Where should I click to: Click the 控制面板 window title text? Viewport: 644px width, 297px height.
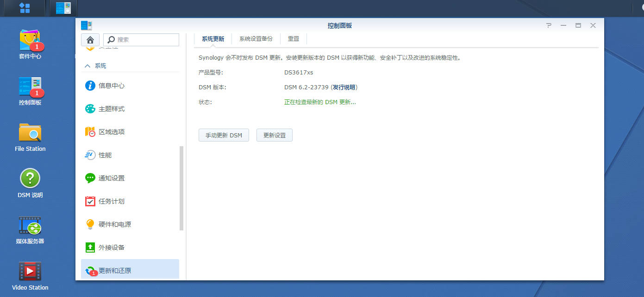point(340,25)
